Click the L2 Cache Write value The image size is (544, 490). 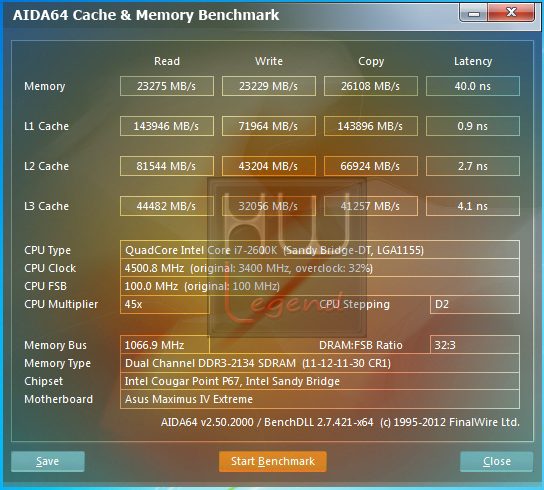(x=269, y=166)
